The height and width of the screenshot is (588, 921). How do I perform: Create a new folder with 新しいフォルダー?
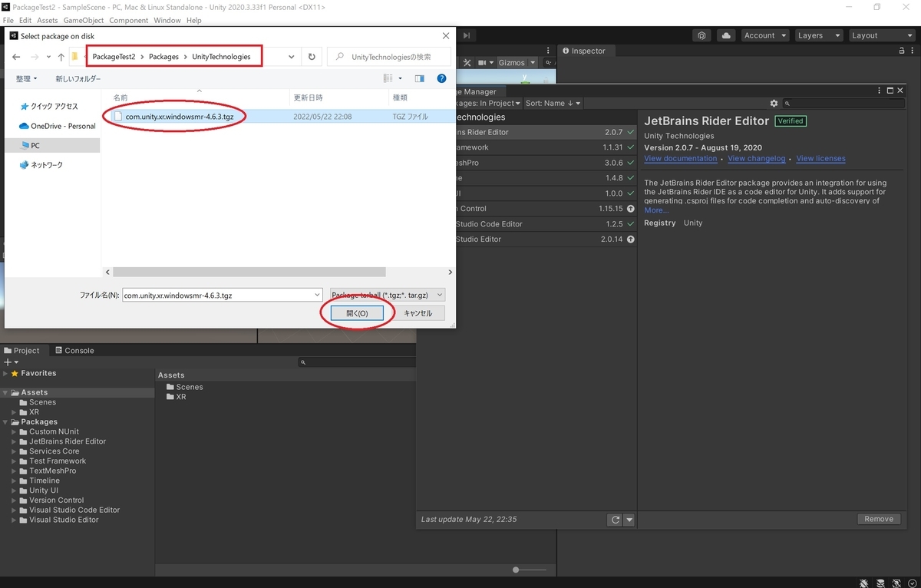tap(78, 78)
